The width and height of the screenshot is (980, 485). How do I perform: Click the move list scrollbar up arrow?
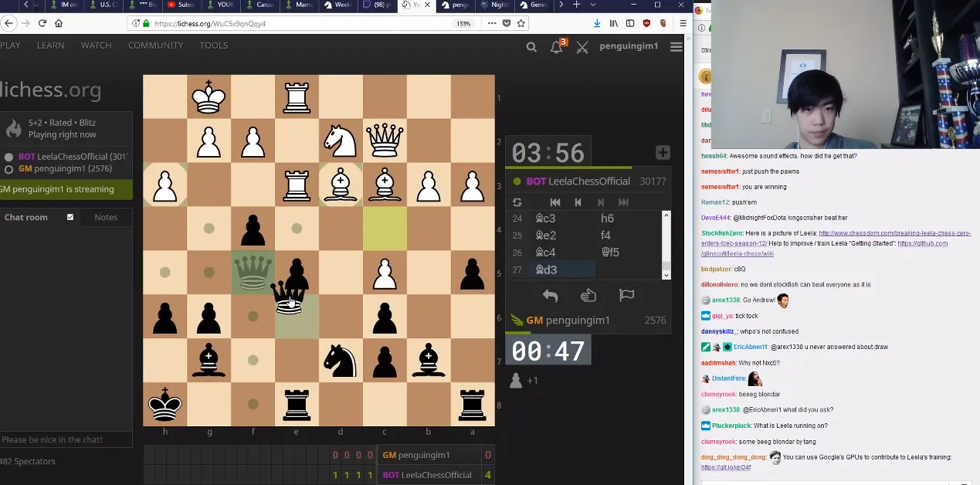tap(666, 214)
